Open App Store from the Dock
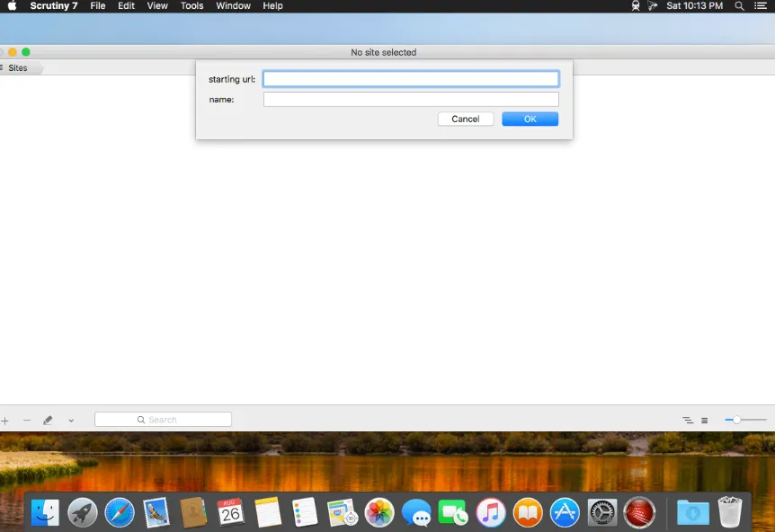775x532 pixels. pyautogui.click(x=565, y=512)
